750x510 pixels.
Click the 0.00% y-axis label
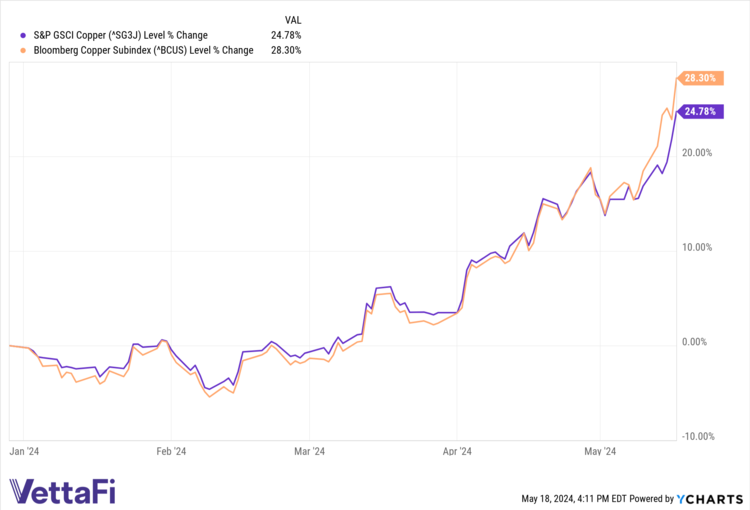(699, 342)
